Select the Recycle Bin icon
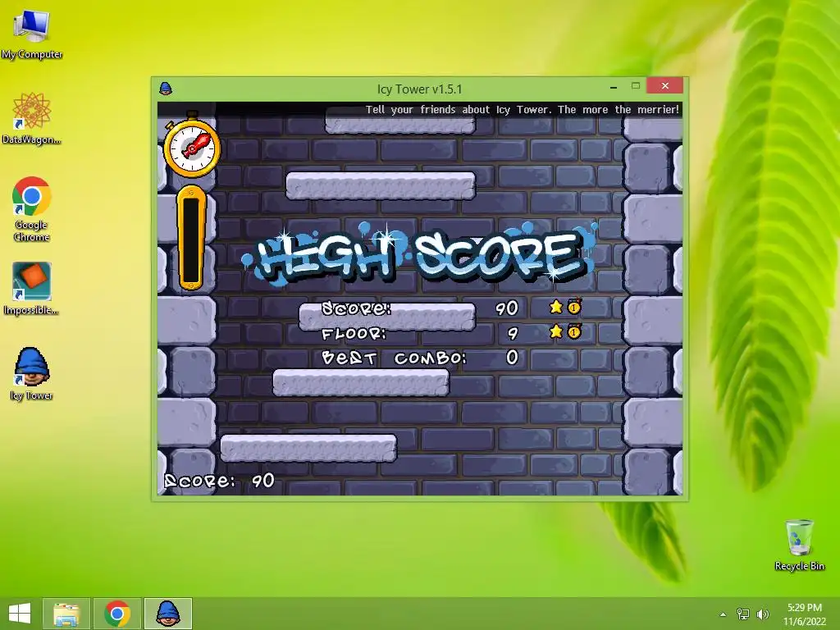The width and height of the screenshot is (840, 630). tap(799, 545)
